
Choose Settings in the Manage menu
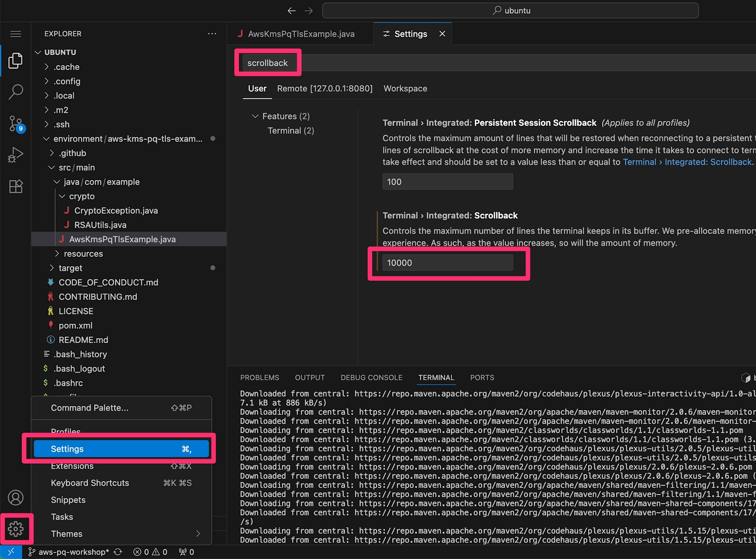[121, 449]
